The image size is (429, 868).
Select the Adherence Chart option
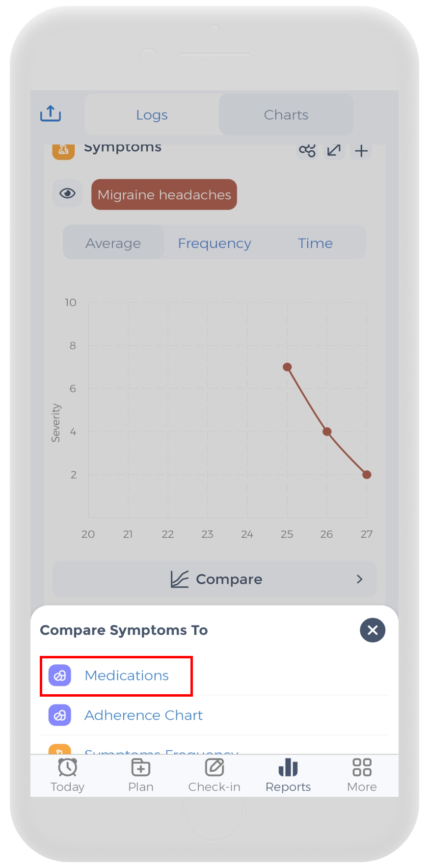coord(143,715)
